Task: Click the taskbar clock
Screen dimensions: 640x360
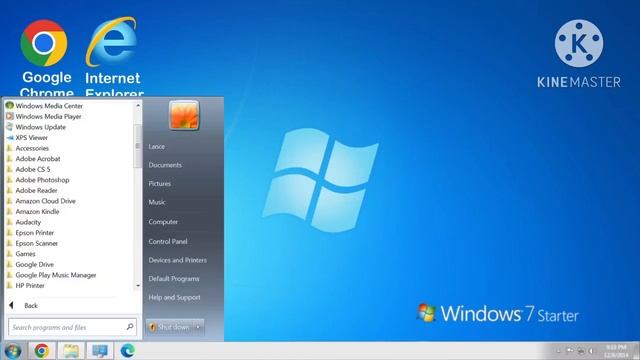Action: pos(616,351)
